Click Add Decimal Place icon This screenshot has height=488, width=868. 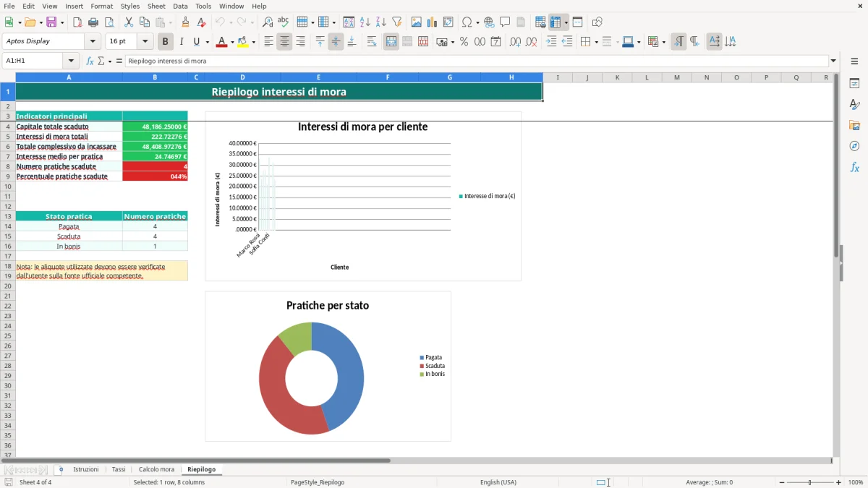515,42
